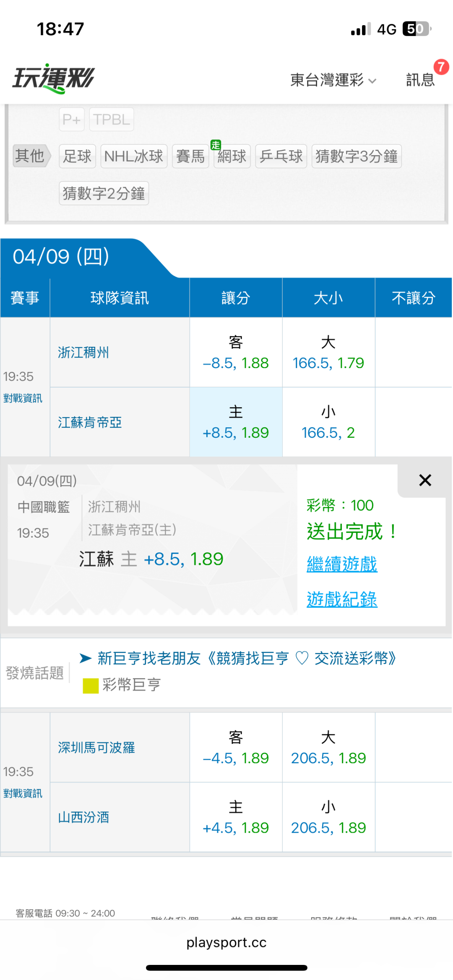Click the 繼續遊戲 link
Image resolution: width=453 pixels, height=980 pixels.
pos(342,564)
